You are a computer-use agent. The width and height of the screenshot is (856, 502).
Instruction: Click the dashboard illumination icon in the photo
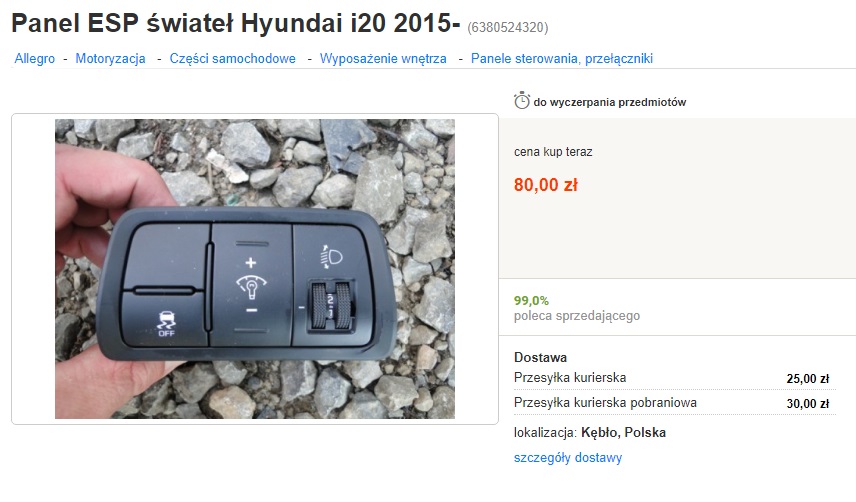pos(251,286)
